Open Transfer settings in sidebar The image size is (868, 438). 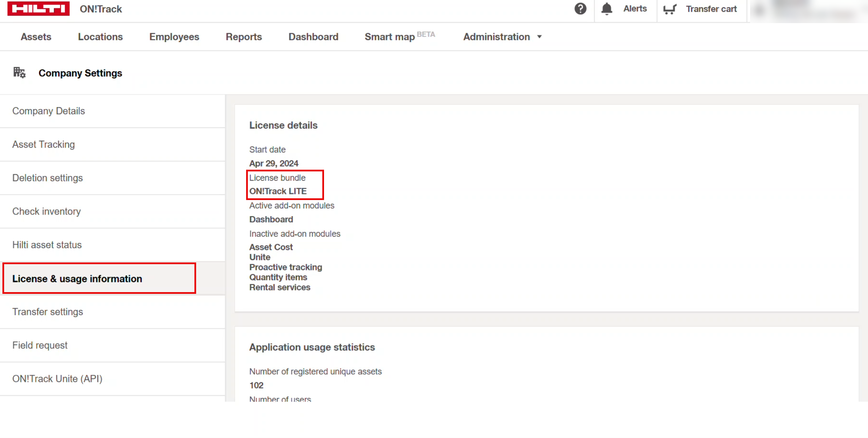click(x=48, y=312)
